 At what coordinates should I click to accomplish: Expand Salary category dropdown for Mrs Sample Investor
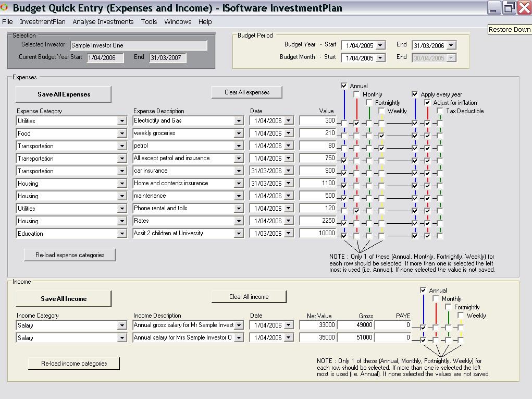coord(122,338)
